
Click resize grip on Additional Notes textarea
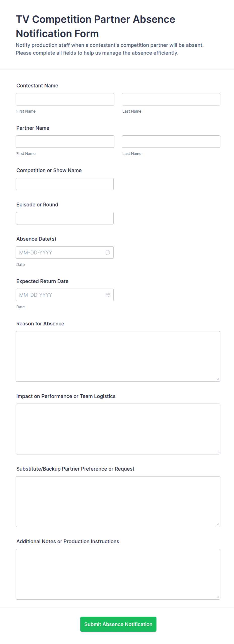coord(218,597)
